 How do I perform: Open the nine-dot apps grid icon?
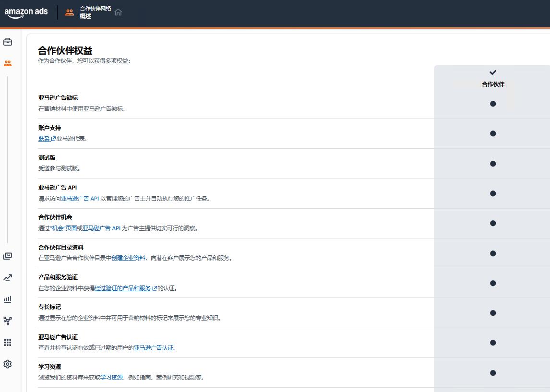tap(8, 343)
